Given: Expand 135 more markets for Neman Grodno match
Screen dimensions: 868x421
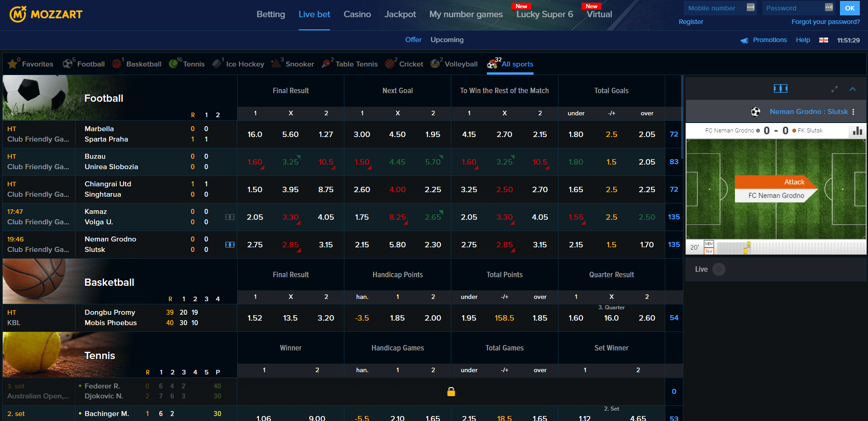Looking at the screenshot, I should coord(674,245).
